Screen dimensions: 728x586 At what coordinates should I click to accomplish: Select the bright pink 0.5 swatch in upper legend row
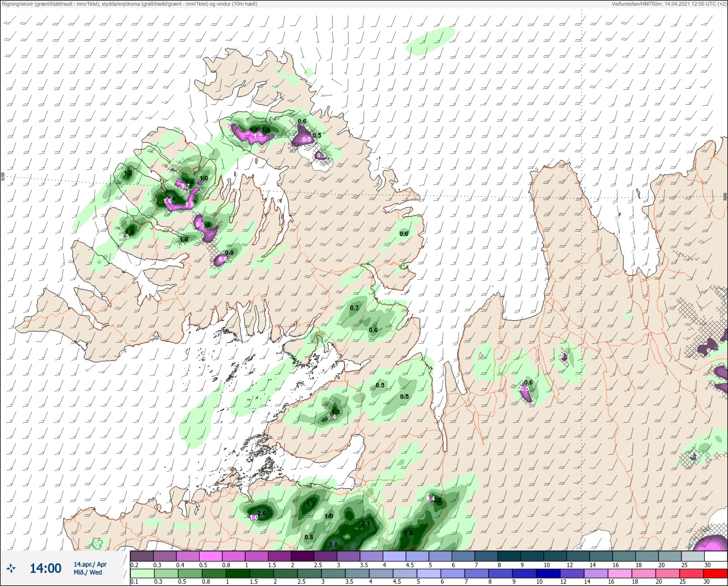click(210, 556)
